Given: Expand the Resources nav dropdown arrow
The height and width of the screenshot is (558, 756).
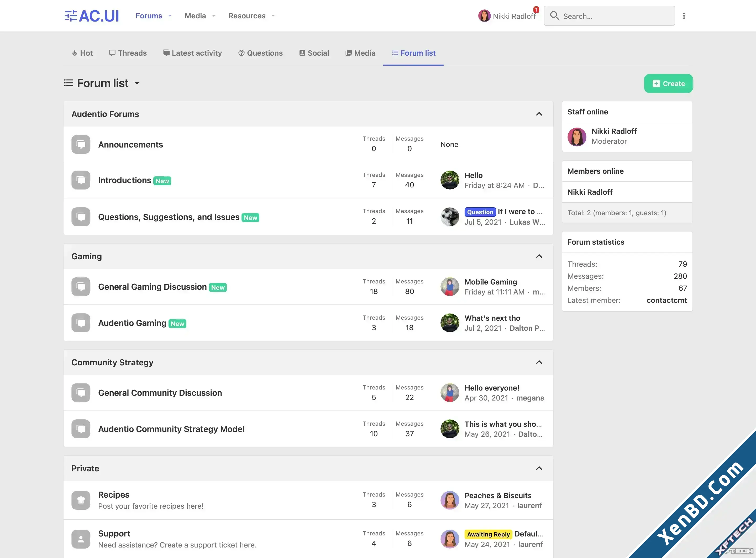Looking at the screenshot, I should tap(273, 16).
